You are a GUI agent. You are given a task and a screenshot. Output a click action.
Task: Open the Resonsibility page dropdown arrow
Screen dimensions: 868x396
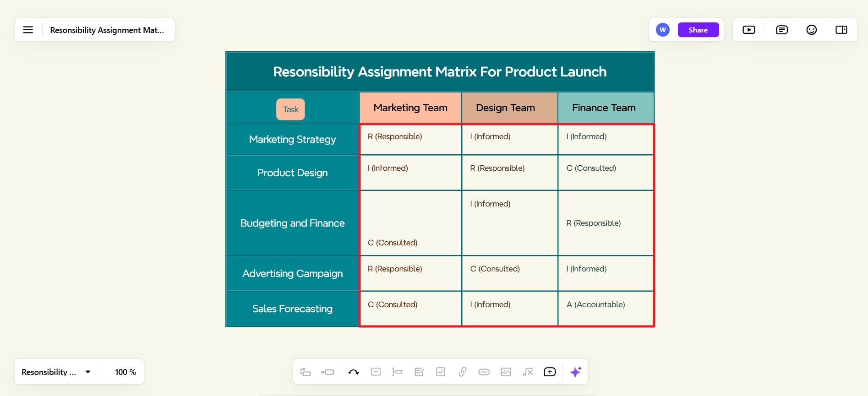[x=88, y=372]
